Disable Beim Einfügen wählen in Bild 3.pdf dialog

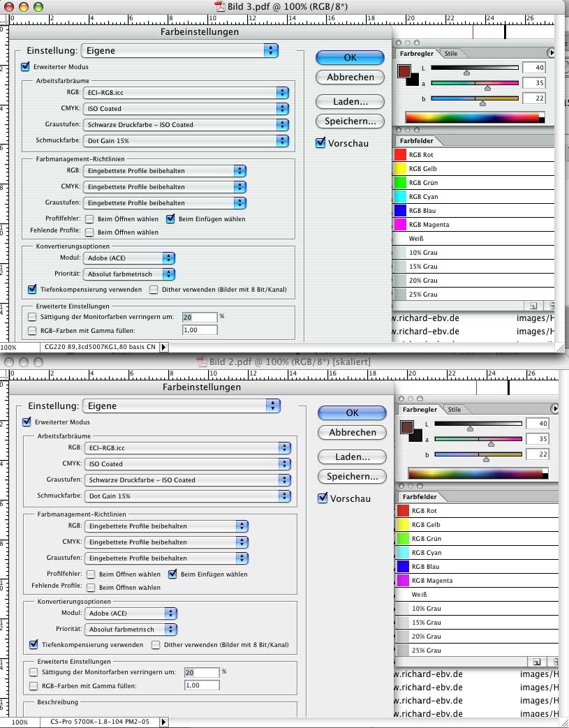(x=170, y=218)
